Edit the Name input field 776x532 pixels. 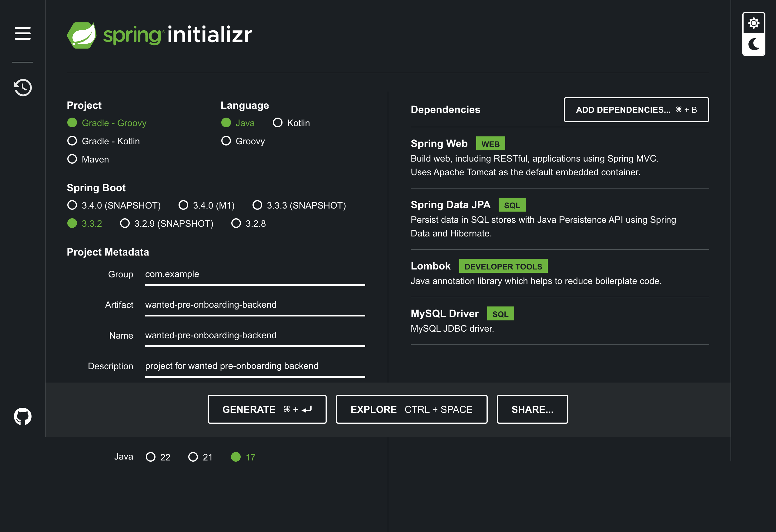tap(255, 336)
